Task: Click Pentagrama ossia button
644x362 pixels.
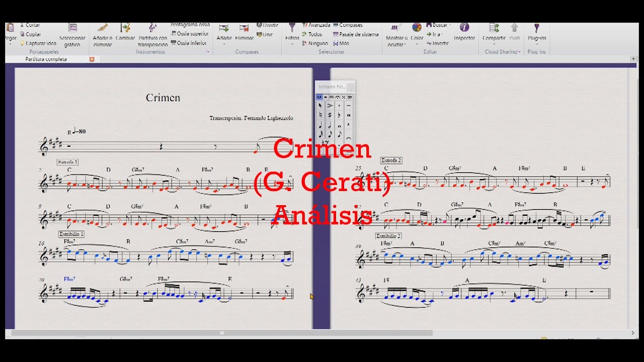Action: 191,25
